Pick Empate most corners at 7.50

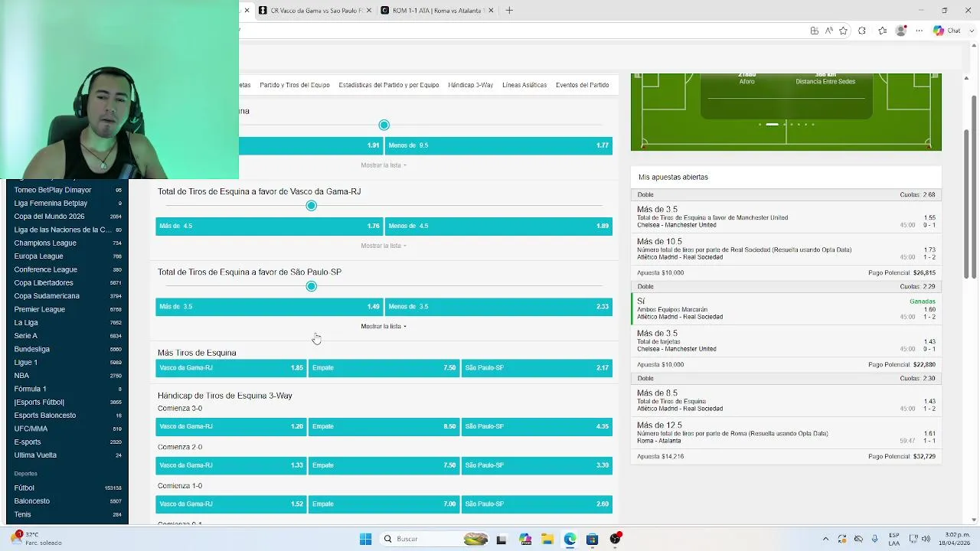(384, 367)
